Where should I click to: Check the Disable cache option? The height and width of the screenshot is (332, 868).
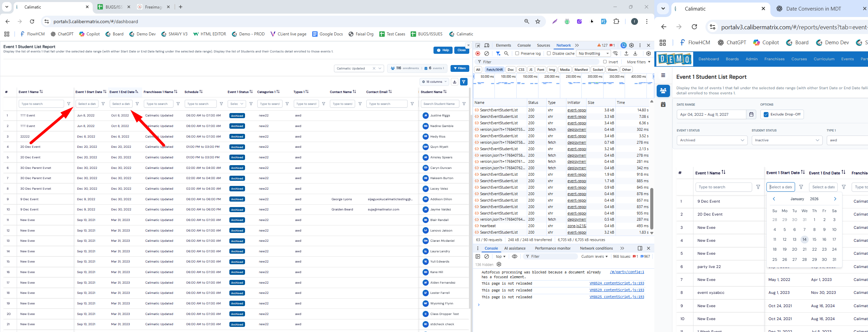(x=549, y=53)
